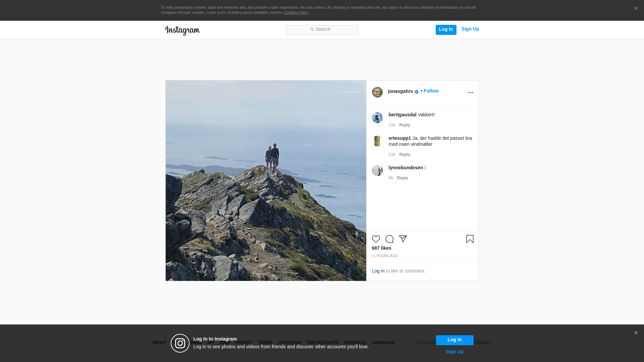Click into the Search field
Image resolution: width=644 pixels, height=362 pixels.
tap(322, 30)
